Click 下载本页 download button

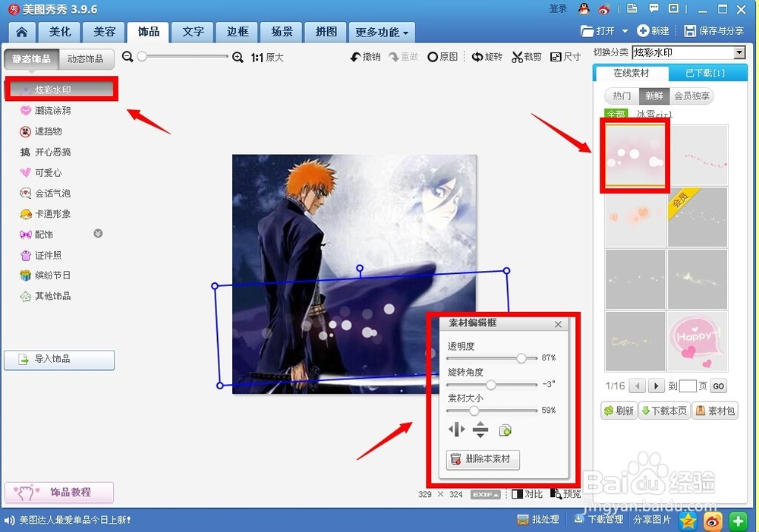pyautogui.click(x=665, y=411)
